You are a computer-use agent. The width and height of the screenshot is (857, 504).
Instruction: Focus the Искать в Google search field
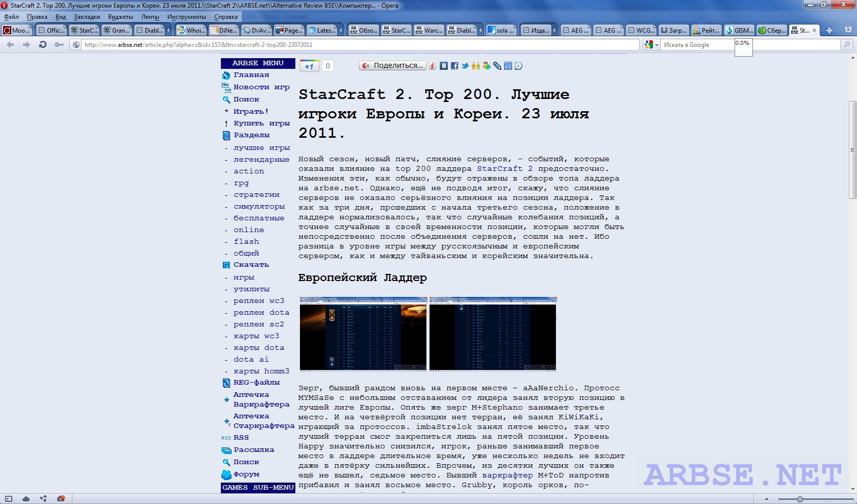[750, 45]
